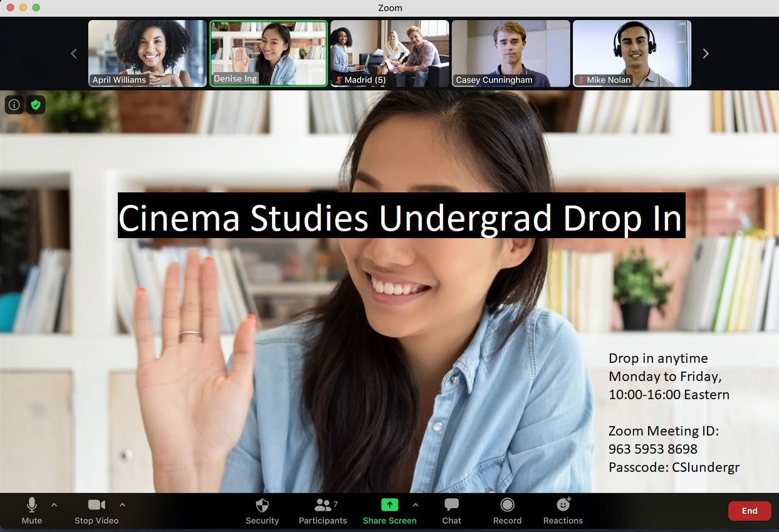Select Casey Cunningham's video thumbnail
This screenshot has height=532, width=779.
[511, 53]
